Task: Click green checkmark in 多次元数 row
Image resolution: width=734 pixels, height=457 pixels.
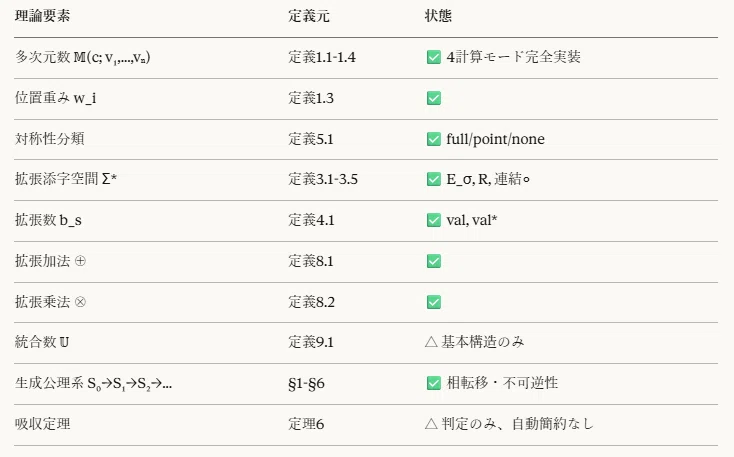Action: [434, 57]
